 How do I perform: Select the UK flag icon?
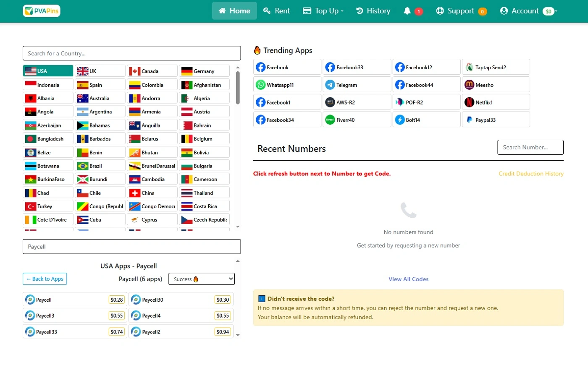tap(83, 71)
